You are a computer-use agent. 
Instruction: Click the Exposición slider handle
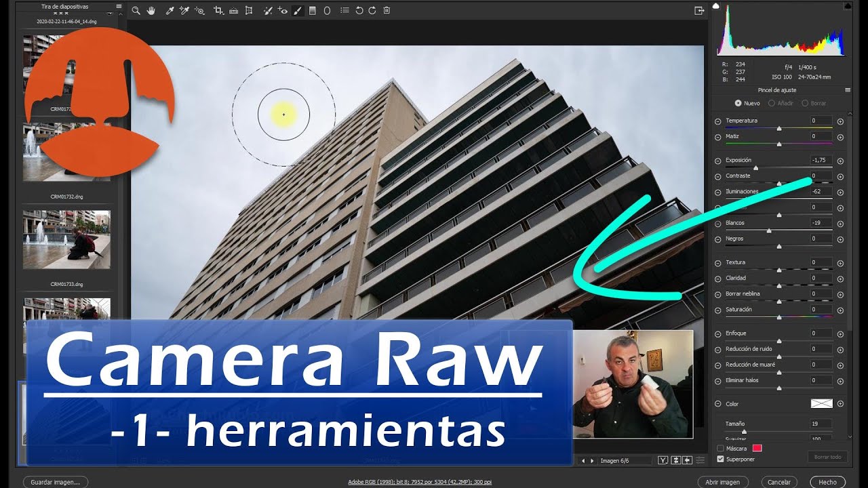pos(755,167)
